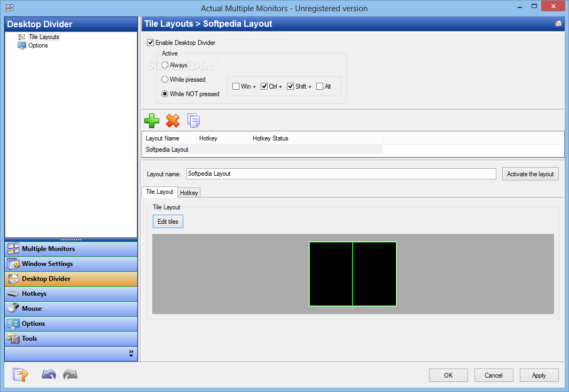Click the icon at header bar right end
This screenshot has height=392, width=569.
558,23
